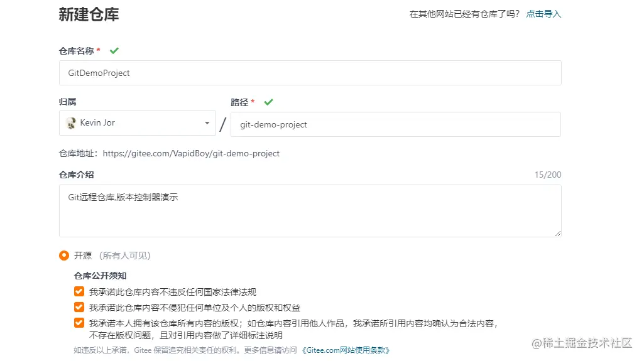
Task: Open the 归属 owner dropdown Kevin Jor
Action: pos(138,123)
